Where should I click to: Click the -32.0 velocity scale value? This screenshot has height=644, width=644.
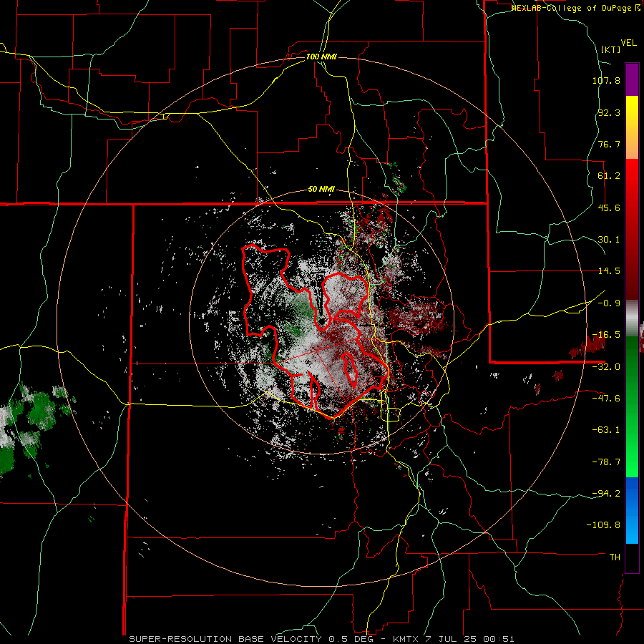coord(606,367)
